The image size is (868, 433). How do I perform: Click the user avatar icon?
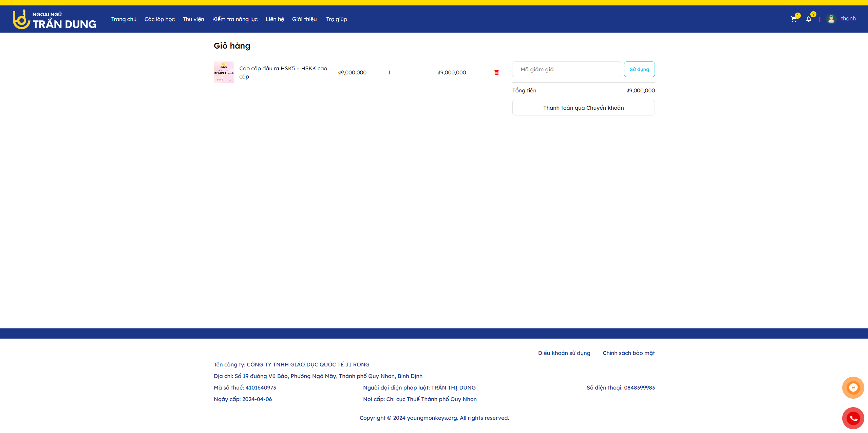pyautogui.click(x=831, y=19)
